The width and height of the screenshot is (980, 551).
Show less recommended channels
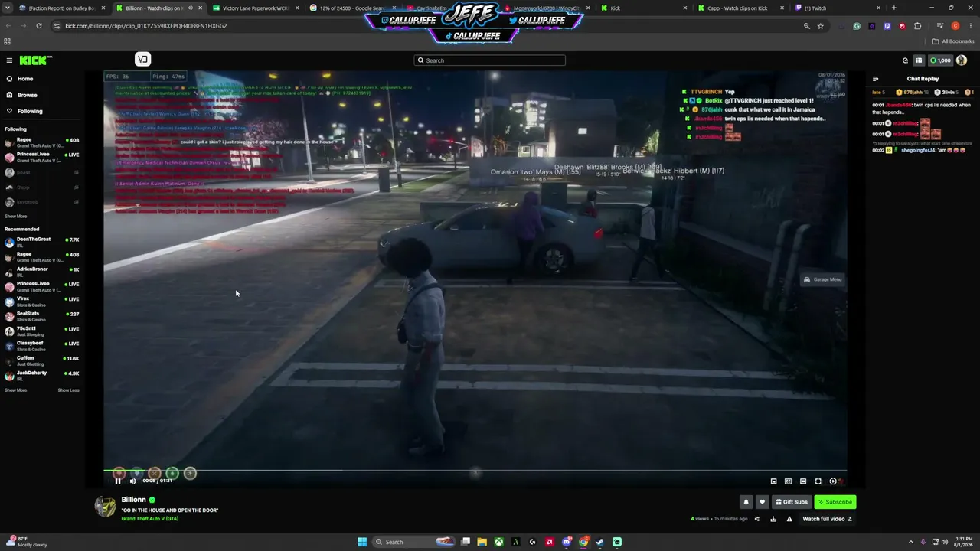tap(68, 390)
